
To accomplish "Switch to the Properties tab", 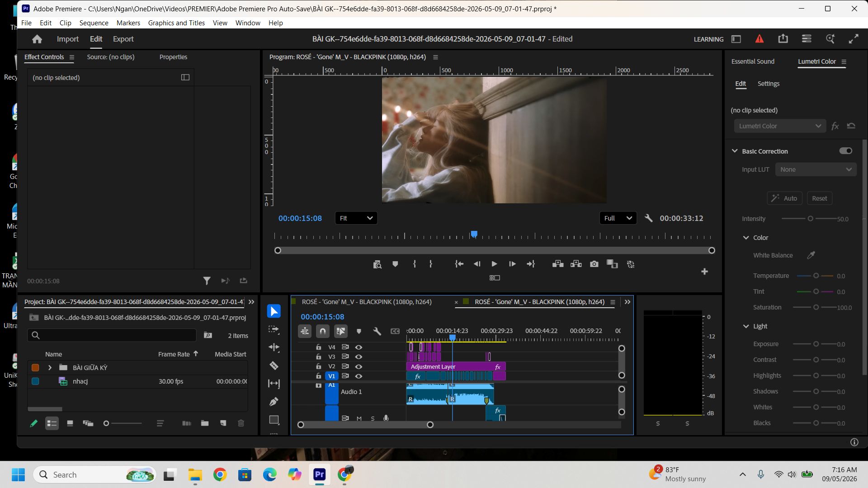I will point(173,57).
